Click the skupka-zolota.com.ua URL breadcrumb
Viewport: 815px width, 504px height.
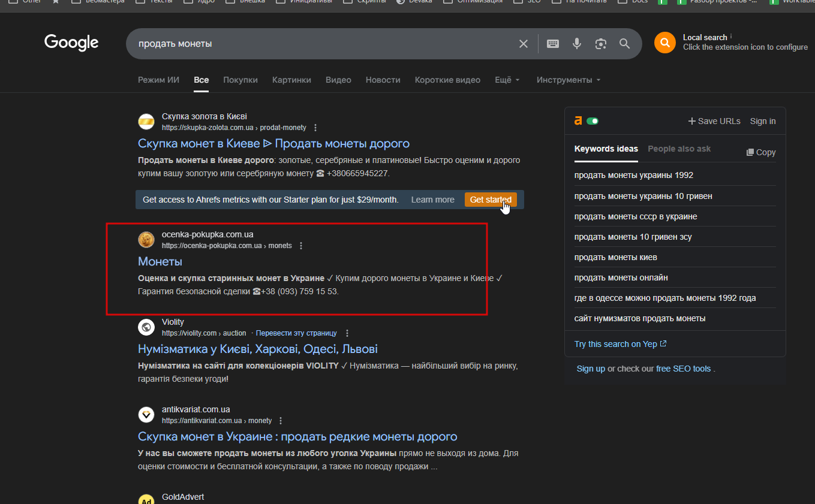click(x=234, y=128)
